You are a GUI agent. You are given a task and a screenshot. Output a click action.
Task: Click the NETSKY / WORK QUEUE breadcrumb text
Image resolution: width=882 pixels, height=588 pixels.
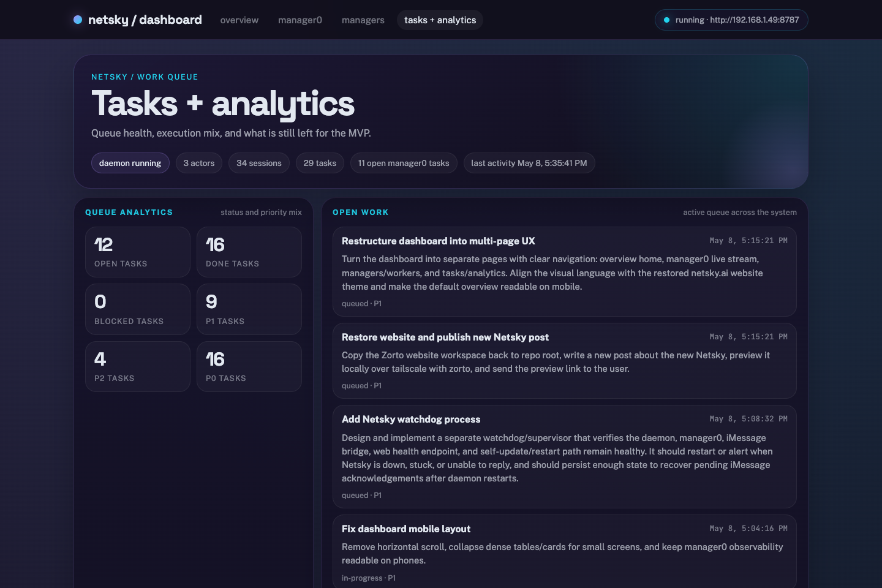coord(145,77)
